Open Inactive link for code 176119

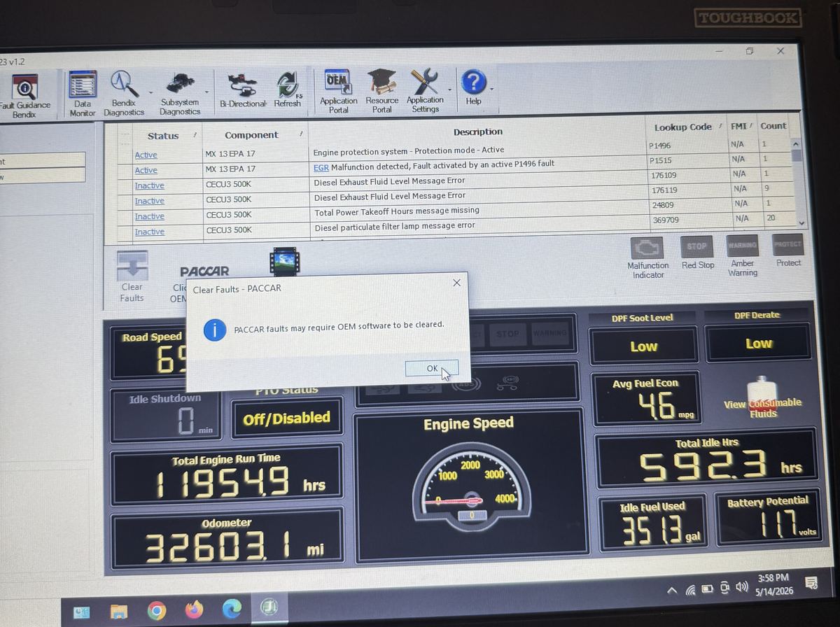click(149, 201)
